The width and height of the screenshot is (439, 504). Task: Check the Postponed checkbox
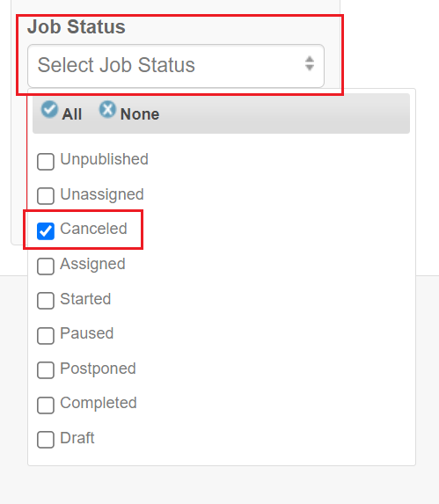tap(46, 370)
